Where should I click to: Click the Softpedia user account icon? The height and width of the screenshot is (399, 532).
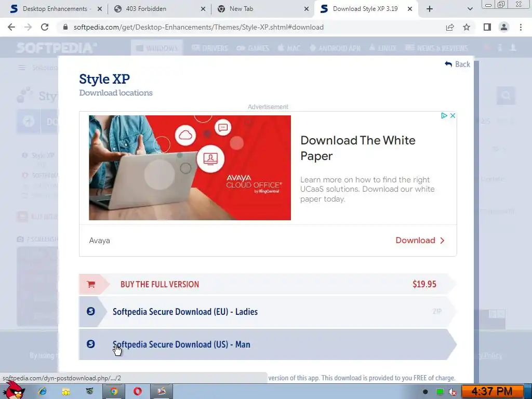tap(513, 47)
